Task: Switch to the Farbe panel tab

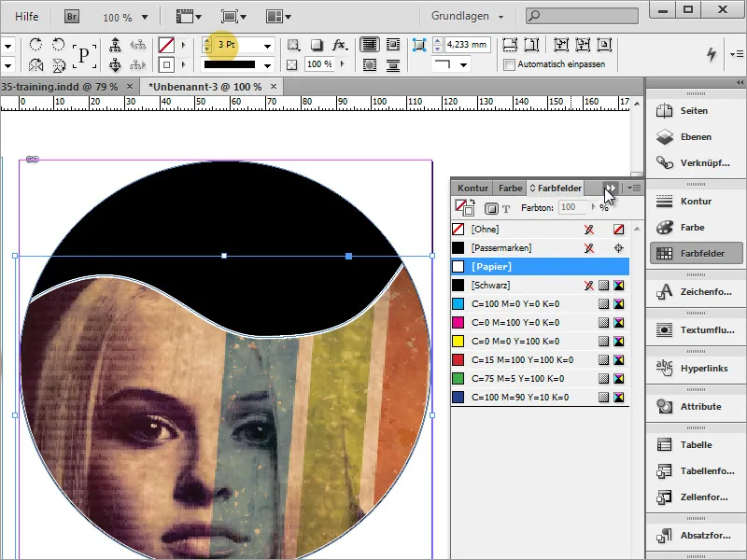Action: 510,189
